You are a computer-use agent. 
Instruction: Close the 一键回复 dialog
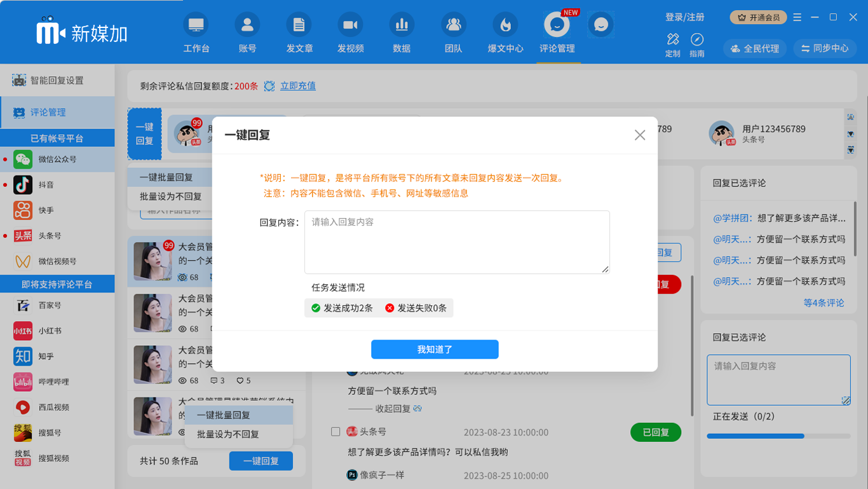[x=640, y=135]
